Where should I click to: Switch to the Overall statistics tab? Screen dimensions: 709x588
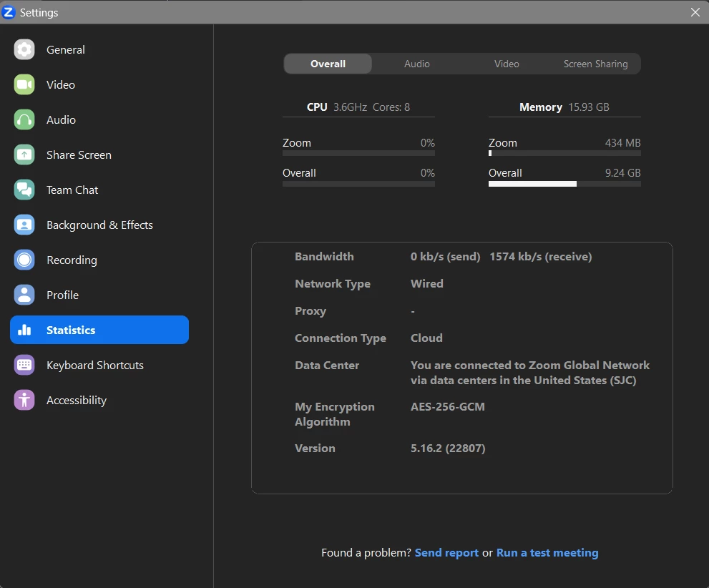[328, 64]
